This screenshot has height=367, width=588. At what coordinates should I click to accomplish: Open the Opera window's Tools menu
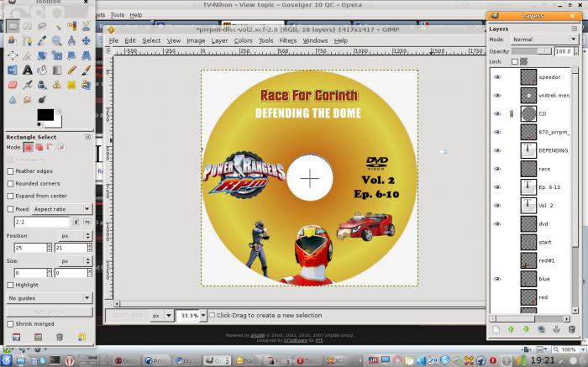pos(117,15)
